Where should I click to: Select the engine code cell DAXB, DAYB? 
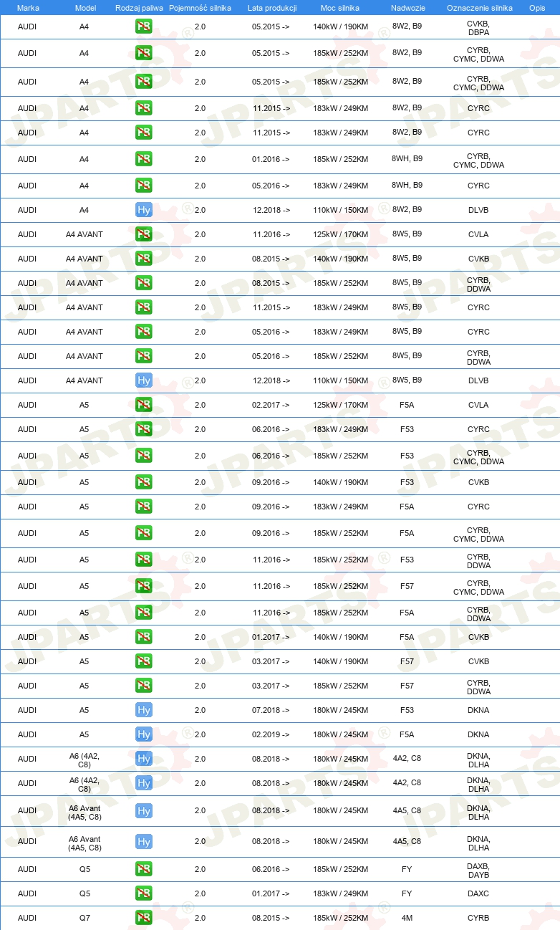coord(478,870)
